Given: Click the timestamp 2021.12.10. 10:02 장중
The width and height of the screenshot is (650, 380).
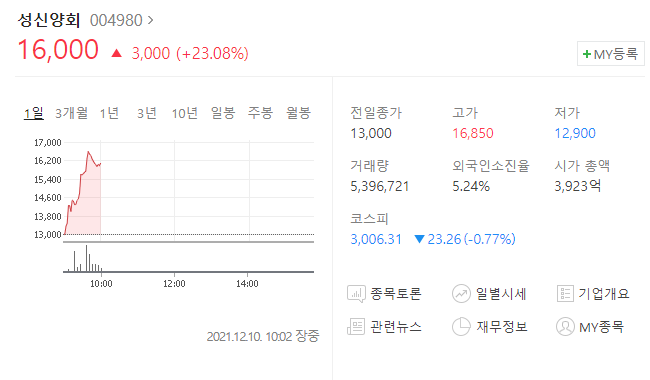Looking at the screenshot, I should click(x=263, y=336).
